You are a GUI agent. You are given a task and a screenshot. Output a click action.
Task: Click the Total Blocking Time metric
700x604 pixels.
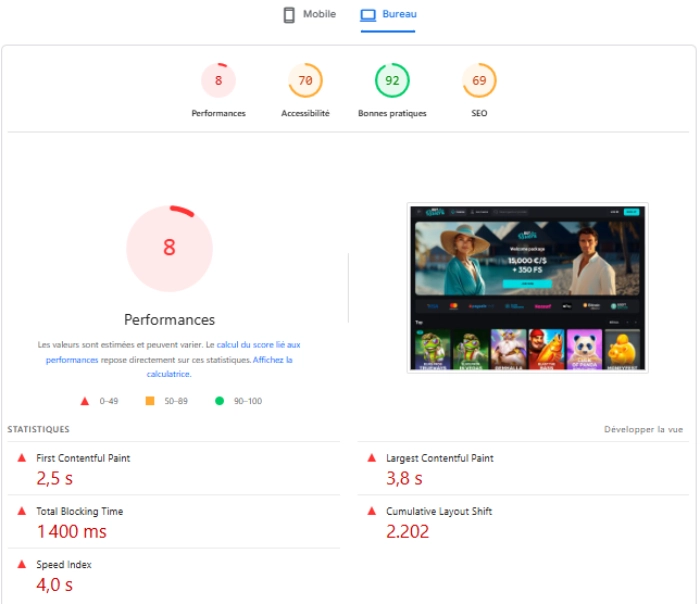pyautogui.click(x=79, y=511)
